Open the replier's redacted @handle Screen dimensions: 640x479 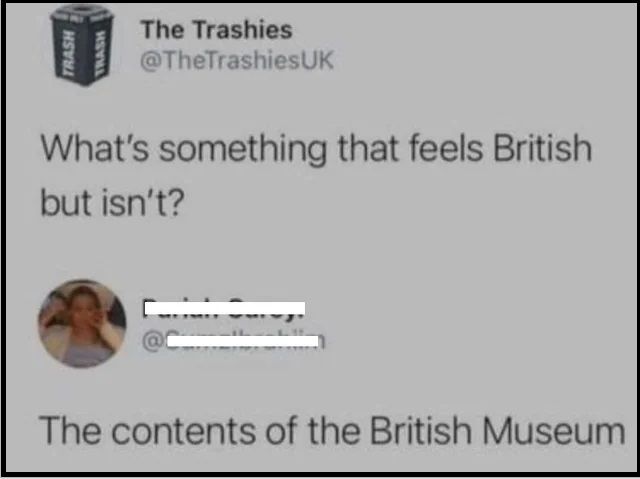pyautogui.click(x=233, y=342)
